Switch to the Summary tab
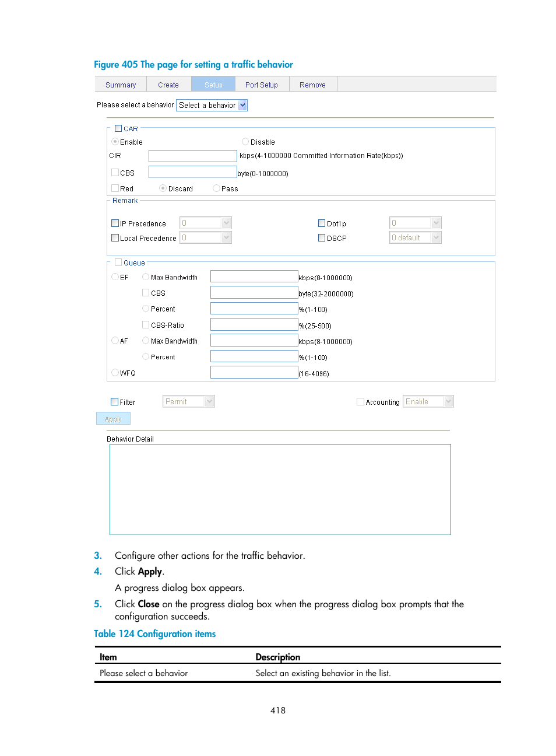This screenshot has height=756, width=556. tap(121, 85)
